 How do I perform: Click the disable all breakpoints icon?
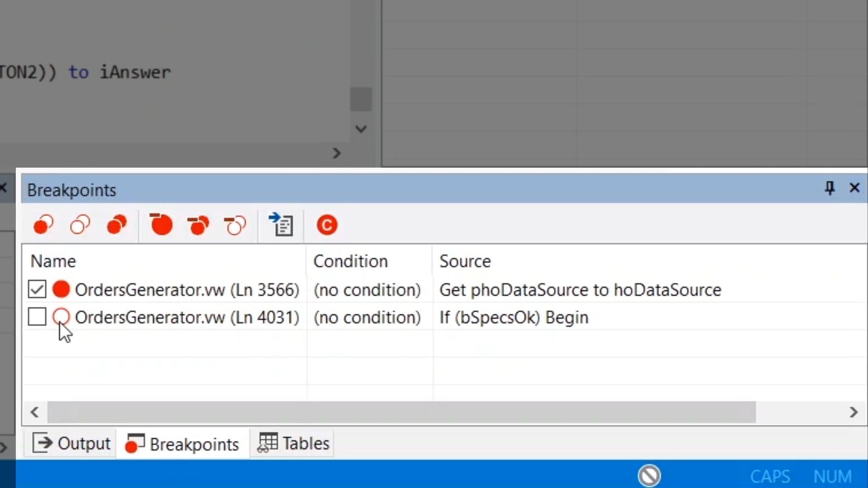coord(80,225)
